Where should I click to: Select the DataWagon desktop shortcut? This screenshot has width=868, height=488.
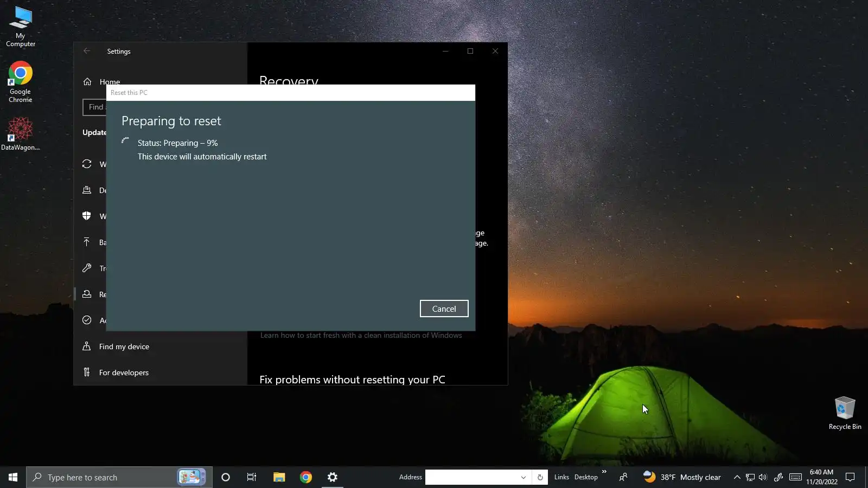coord(21,134)
